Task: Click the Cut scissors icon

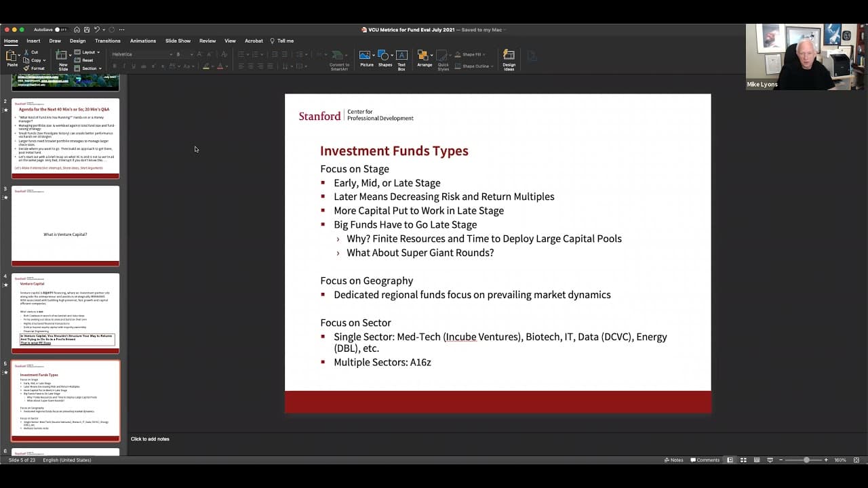Action: tap(26, 52)
